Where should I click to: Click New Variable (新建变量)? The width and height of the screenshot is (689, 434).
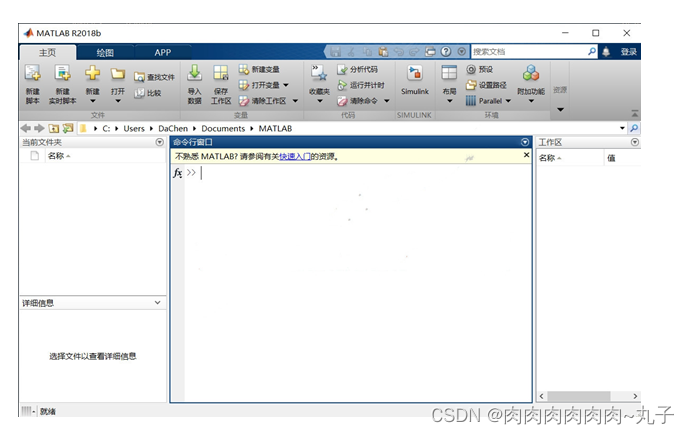coord(259,69)
